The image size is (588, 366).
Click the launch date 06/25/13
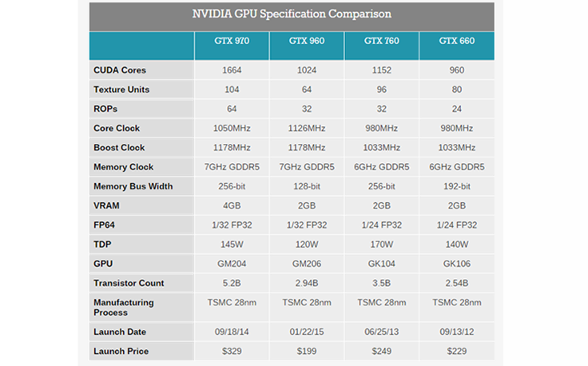[x=381, y=332]
